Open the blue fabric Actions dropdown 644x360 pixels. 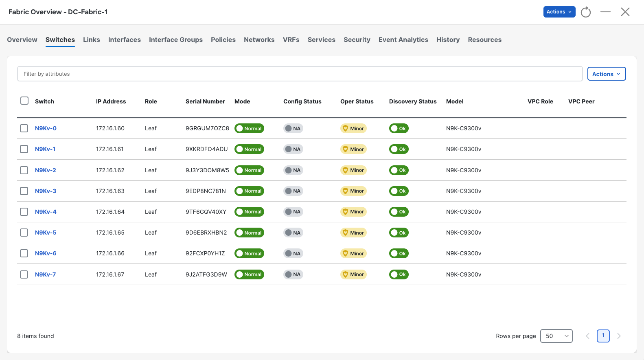point(559,12)
